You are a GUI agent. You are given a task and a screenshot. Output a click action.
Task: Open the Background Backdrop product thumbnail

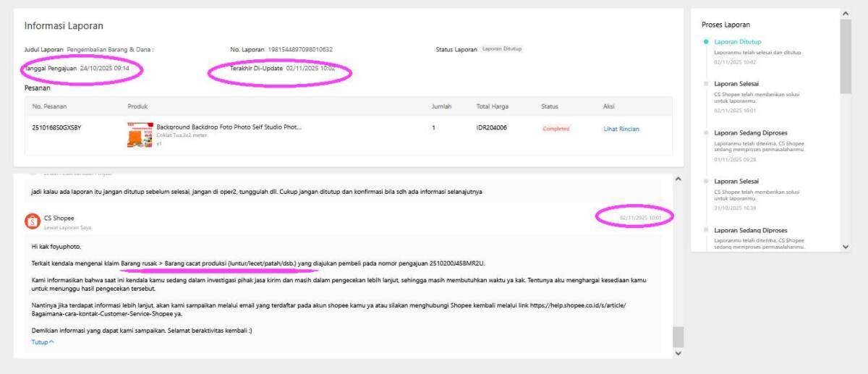(140, 135)
